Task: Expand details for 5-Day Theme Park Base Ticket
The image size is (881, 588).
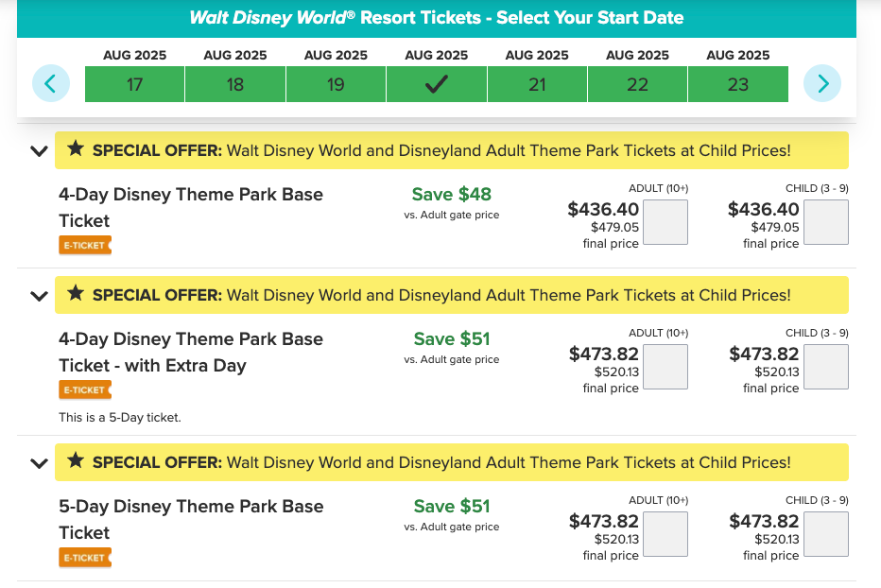Action: 38,463
